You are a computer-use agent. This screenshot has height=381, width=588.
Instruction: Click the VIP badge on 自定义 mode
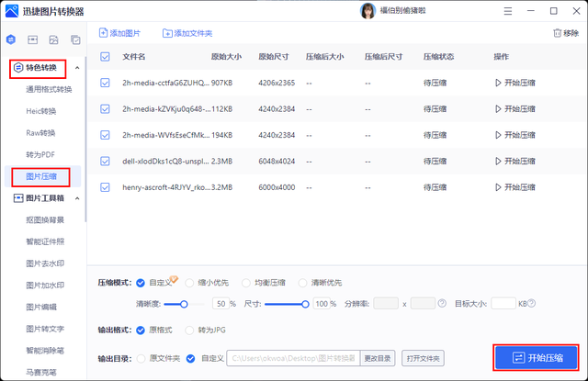click(174, 279)
